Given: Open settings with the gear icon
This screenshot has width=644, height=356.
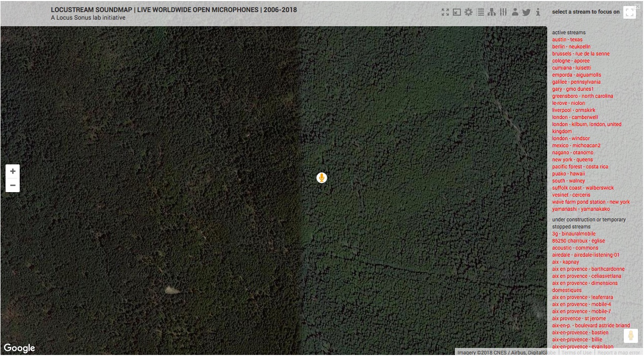Looking at the screenshot, I should [469, 12].
